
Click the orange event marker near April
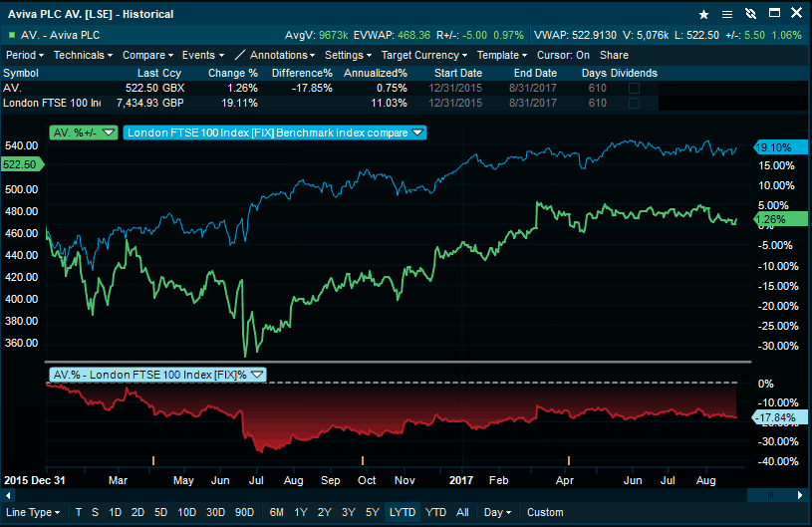(568, 459)
